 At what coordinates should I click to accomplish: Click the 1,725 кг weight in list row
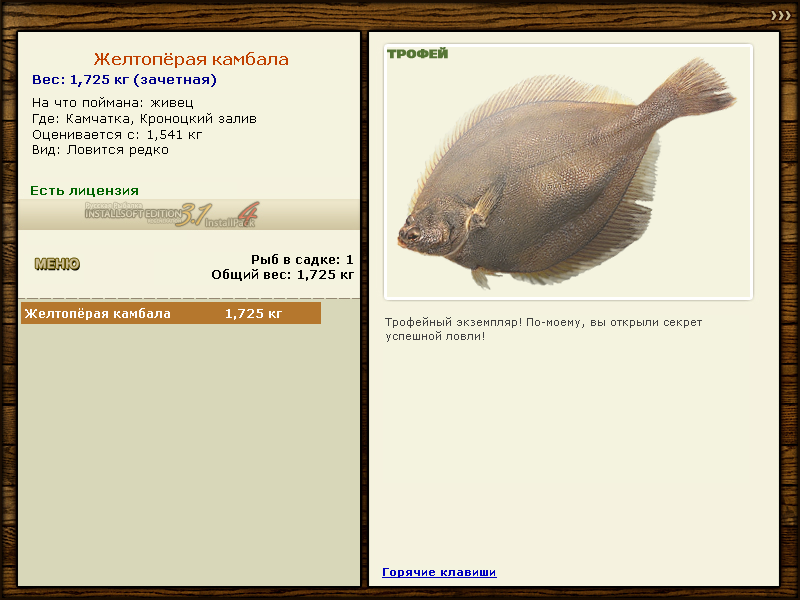pyautogui.click(x=253, y=314)
